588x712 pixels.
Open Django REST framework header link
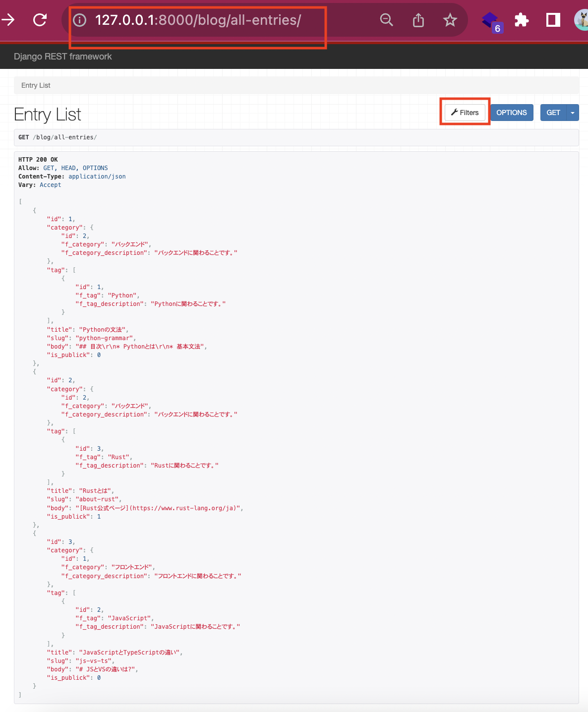(63, 57)
